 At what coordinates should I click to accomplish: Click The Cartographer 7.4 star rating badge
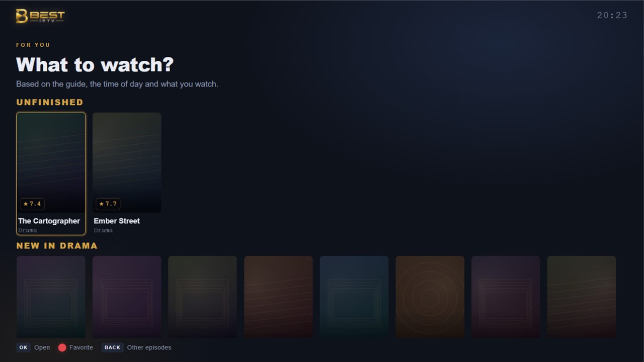32,204
